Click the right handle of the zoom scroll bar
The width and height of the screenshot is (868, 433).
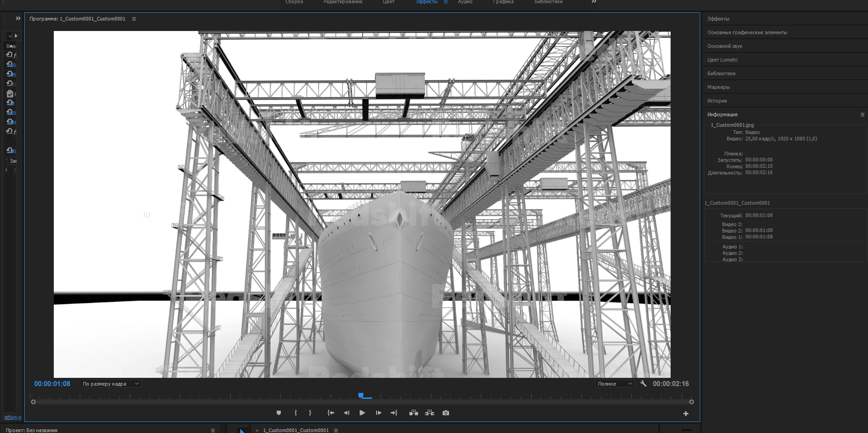(x=692, y=402)
